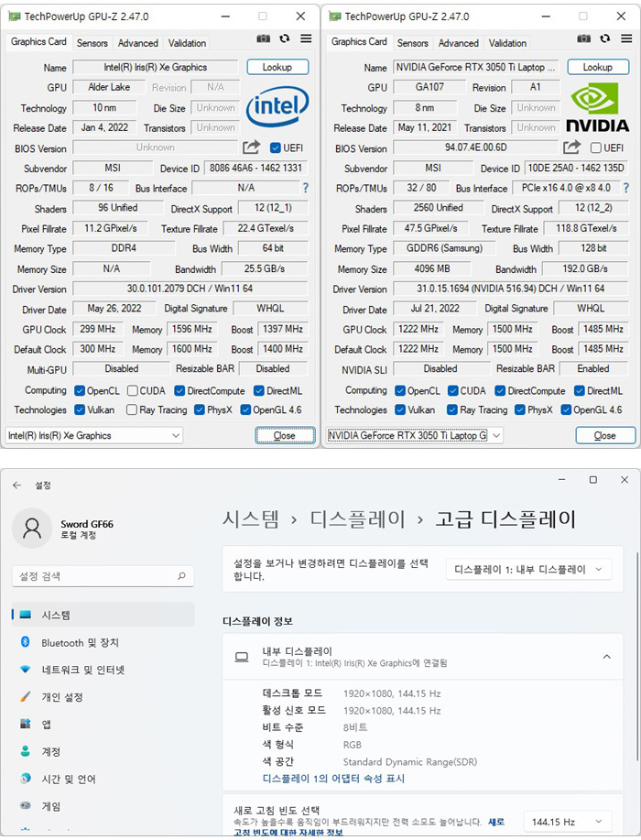Viewport: 641px width, 840px height.
Task: Toggle UEFI checkbox in Intel window
Action: click(276, 147)
